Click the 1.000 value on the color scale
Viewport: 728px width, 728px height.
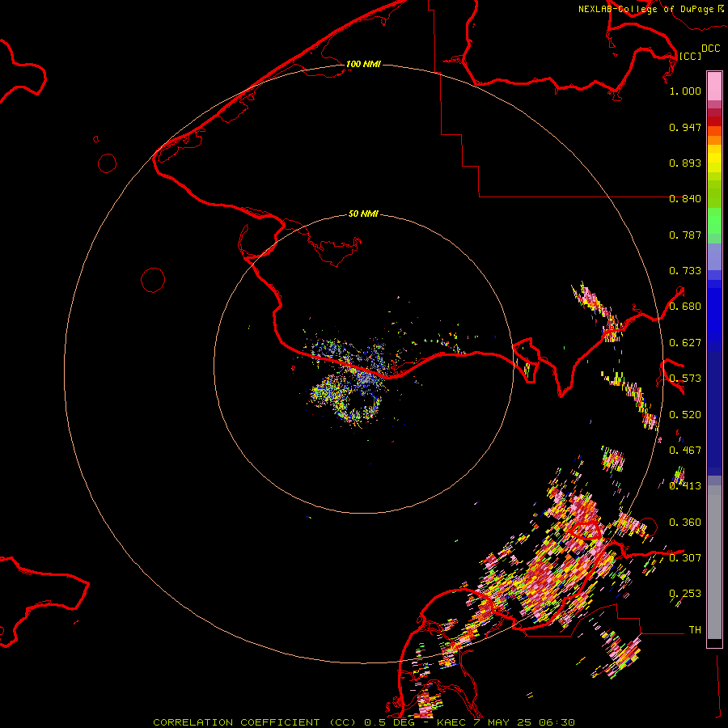(685, 91)
